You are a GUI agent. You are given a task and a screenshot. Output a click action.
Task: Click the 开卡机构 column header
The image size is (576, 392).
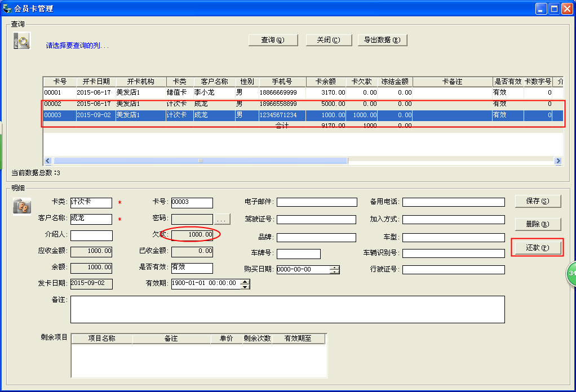141,82
